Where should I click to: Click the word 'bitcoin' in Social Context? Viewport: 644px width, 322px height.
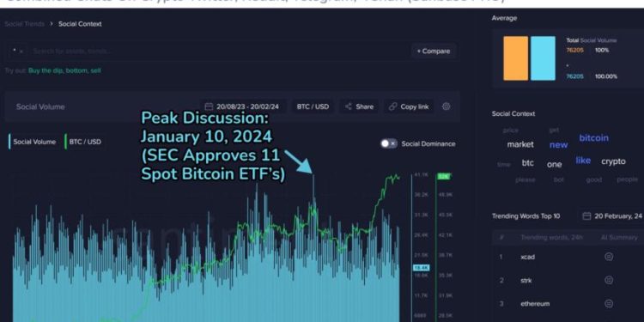594,138
